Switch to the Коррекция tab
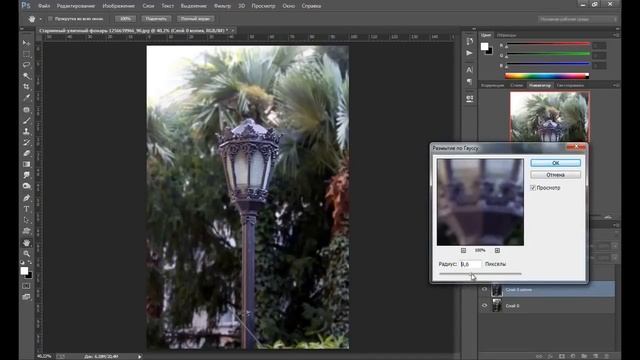 tap(493, 85)
